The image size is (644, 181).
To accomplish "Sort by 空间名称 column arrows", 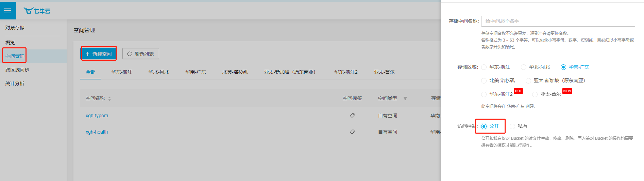I will 109,99.
